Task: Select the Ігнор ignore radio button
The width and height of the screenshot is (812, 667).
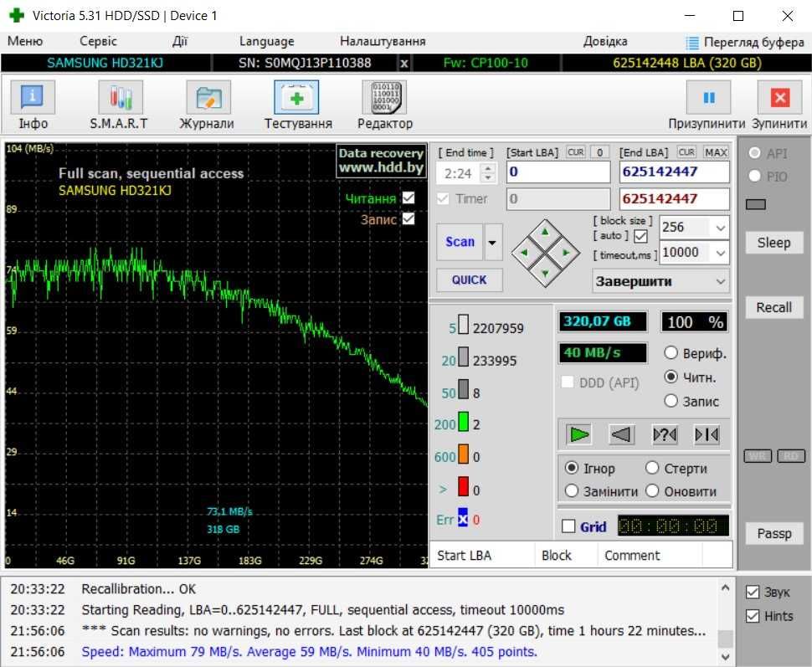Action: point(571,468)
